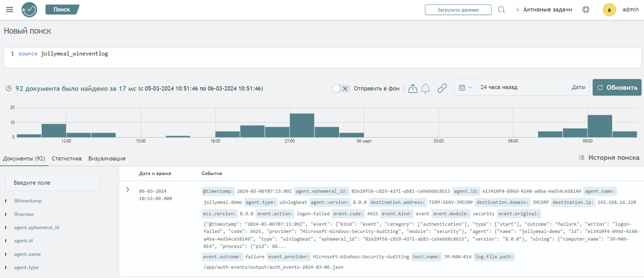Open the calendar time range dropdown
This screenshot has width=644, height=278.
coord(465,87)
